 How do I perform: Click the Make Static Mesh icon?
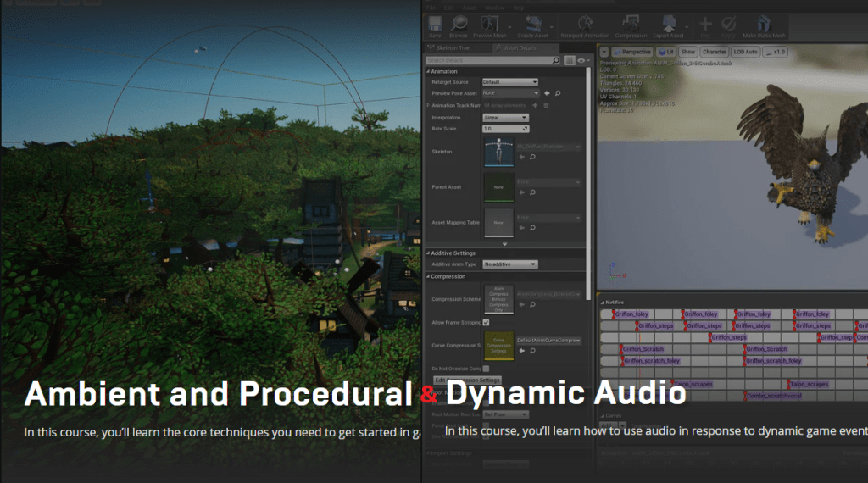tap(764, 26)
